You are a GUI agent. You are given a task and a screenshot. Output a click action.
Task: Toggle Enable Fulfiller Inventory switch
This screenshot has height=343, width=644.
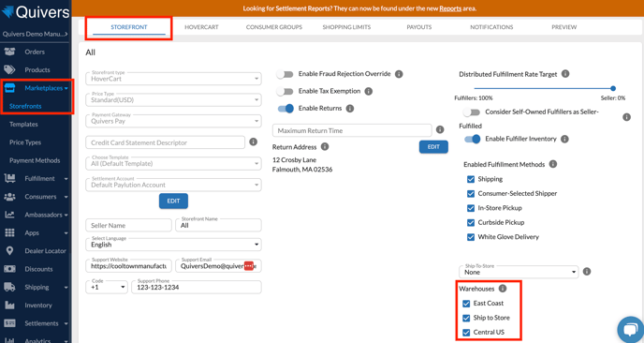(473, 140)
